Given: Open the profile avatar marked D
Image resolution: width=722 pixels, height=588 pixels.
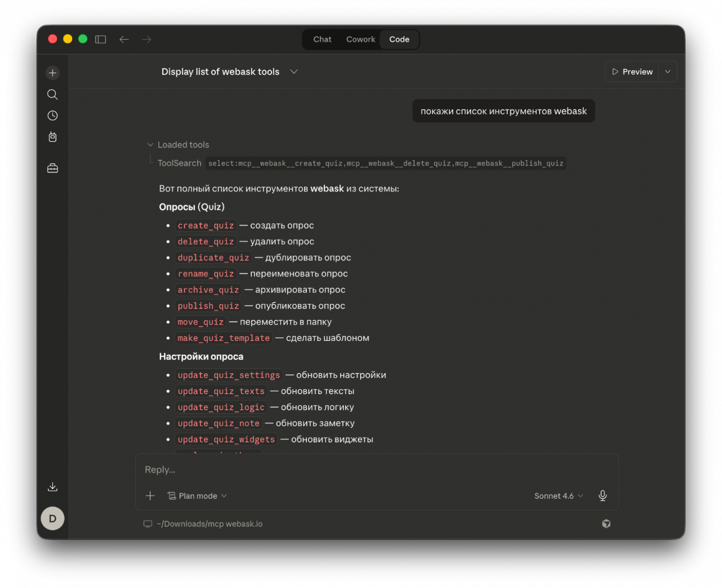Looking at the screenshot, I should (52, 518).
